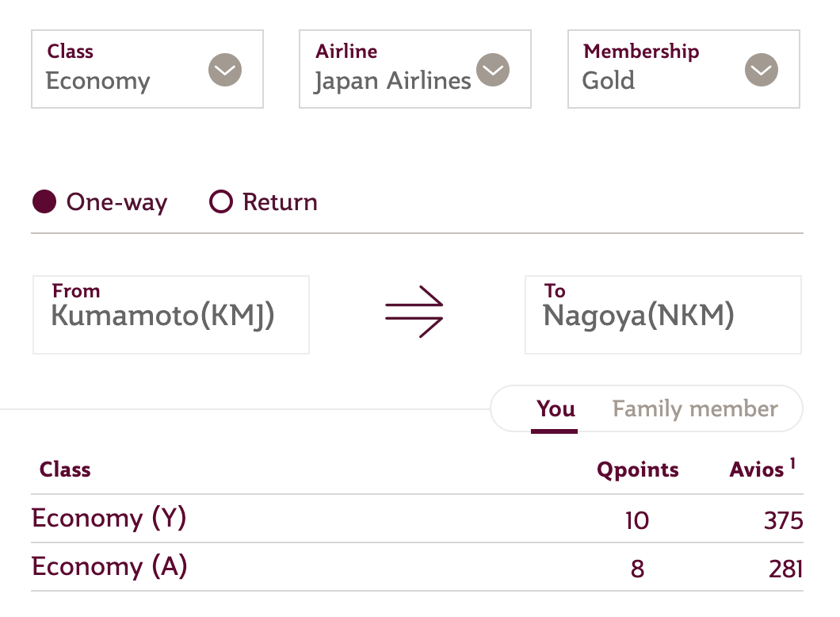Click the footnote 1 superscript beside Avios
Image resolution: width=840 pixels, height=617 pixels.
click(792, 463)
